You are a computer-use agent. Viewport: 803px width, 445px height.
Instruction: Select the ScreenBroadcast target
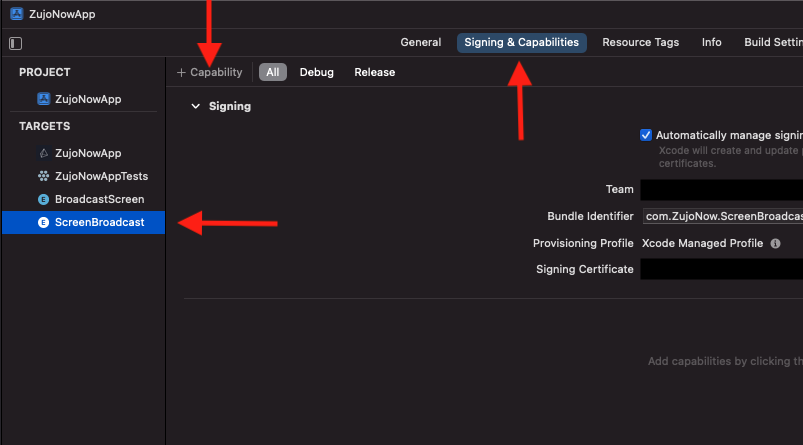(83, 222)
